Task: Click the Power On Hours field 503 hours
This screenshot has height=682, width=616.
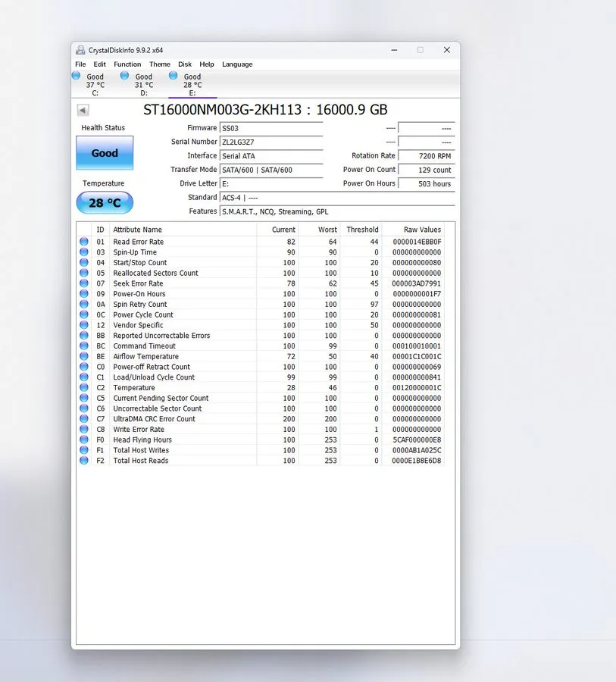Action: coord(427,183)
